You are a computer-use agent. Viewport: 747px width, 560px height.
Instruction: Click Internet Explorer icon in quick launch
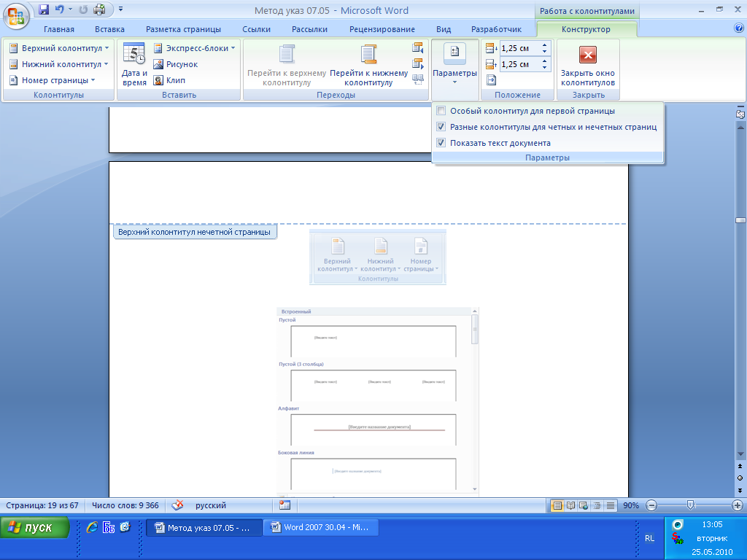[92, 527]
